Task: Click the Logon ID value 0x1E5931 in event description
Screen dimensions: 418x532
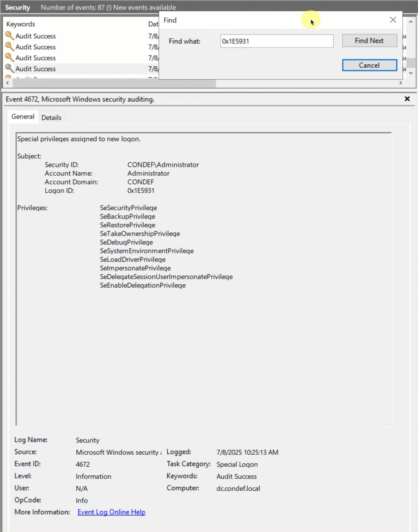Action: point(141,191)
